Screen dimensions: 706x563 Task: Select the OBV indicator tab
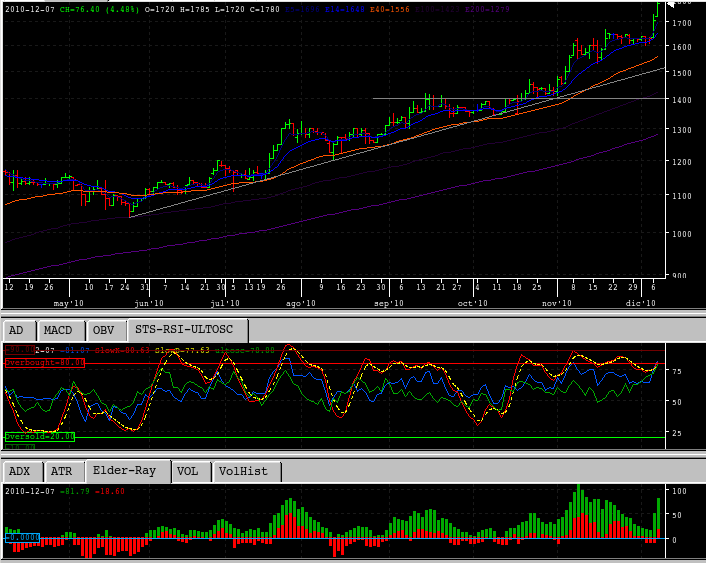[x=104, y=330]
